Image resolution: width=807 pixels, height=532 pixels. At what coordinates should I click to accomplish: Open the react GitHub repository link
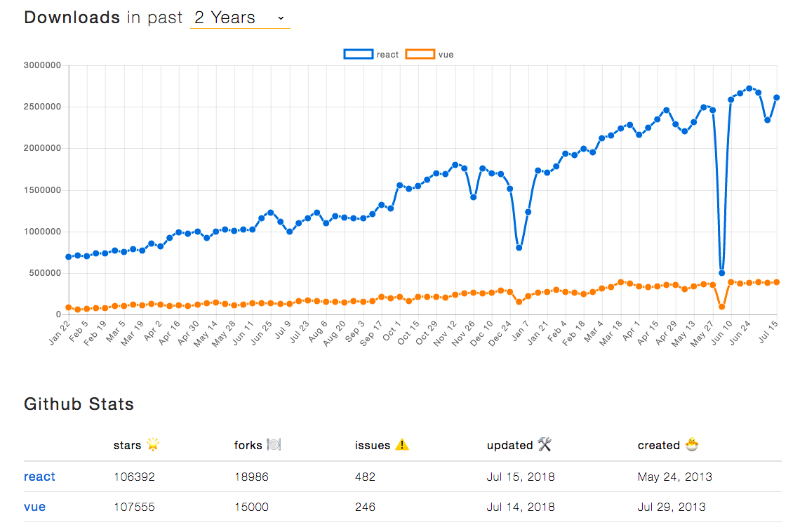(39, 477)
